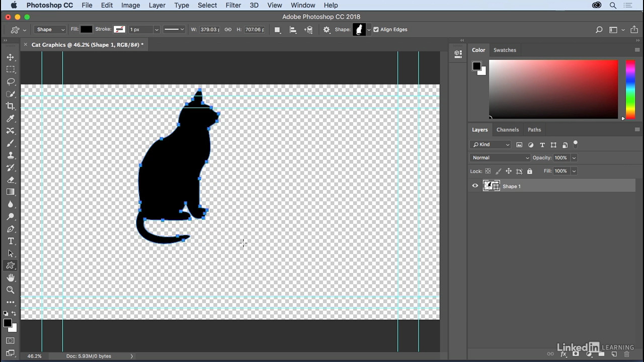Open the tool preset picker arrow
Viewport: 644px width, 362px height.
click(x=24, y=30)
